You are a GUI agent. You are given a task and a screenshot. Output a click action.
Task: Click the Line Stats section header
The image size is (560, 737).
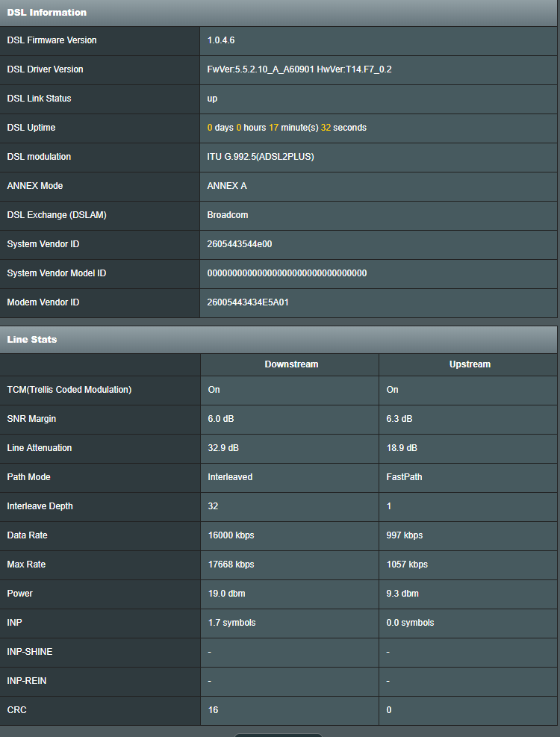279,339
